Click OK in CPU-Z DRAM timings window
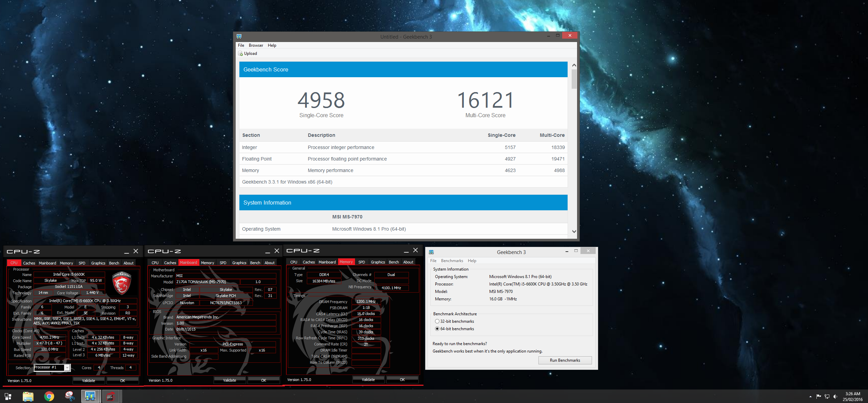Viewport: 868px width, 403px height. tap(402, 380)
